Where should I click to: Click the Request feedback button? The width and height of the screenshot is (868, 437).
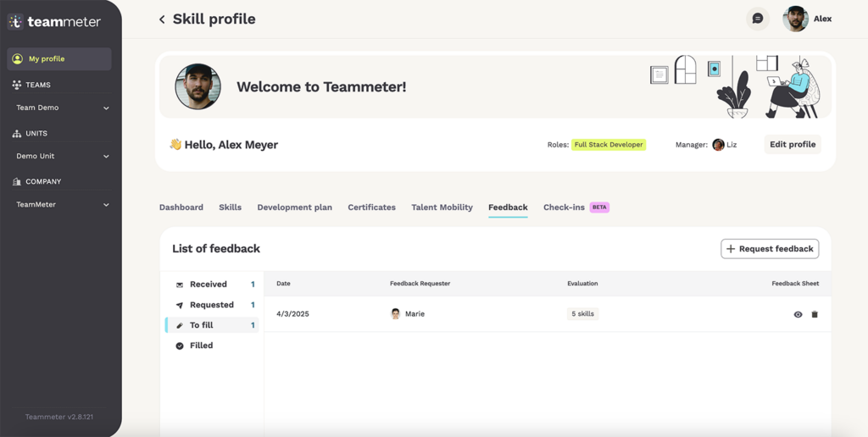tap(770, 249)
